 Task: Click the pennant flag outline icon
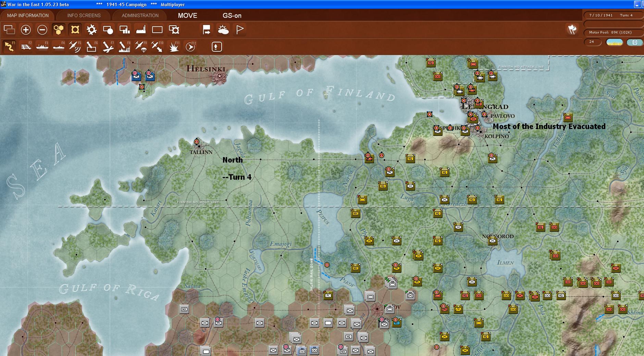coord(240,30)
